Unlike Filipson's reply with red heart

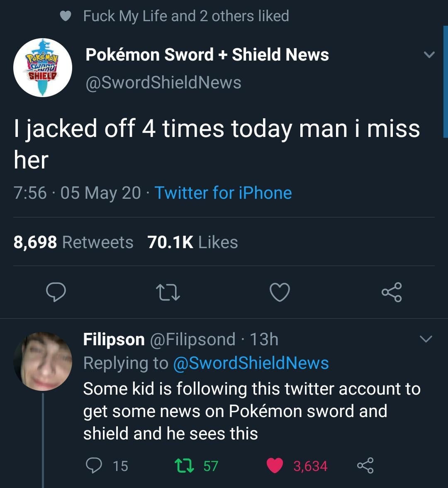(274, 466)
